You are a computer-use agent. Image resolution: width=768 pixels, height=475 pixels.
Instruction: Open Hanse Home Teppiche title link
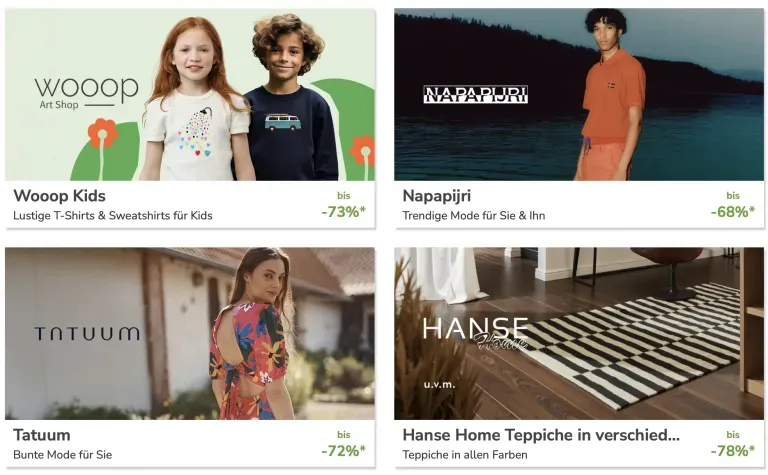541,435
